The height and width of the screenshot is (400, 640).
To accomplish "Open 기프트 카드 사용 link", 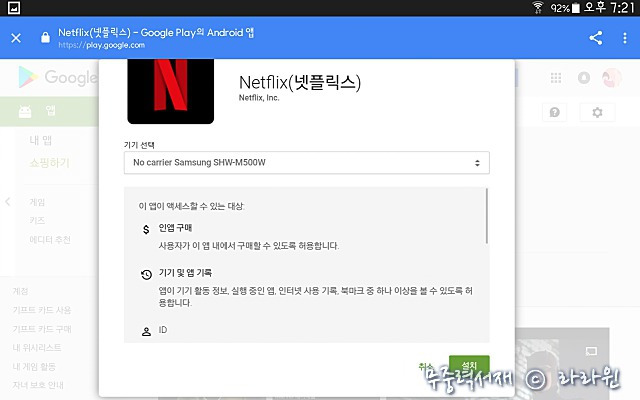I will tap(42, 310).
